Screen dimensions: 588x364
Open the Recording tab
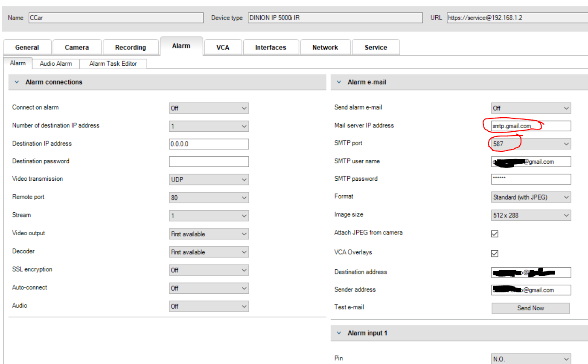[131, 47]
